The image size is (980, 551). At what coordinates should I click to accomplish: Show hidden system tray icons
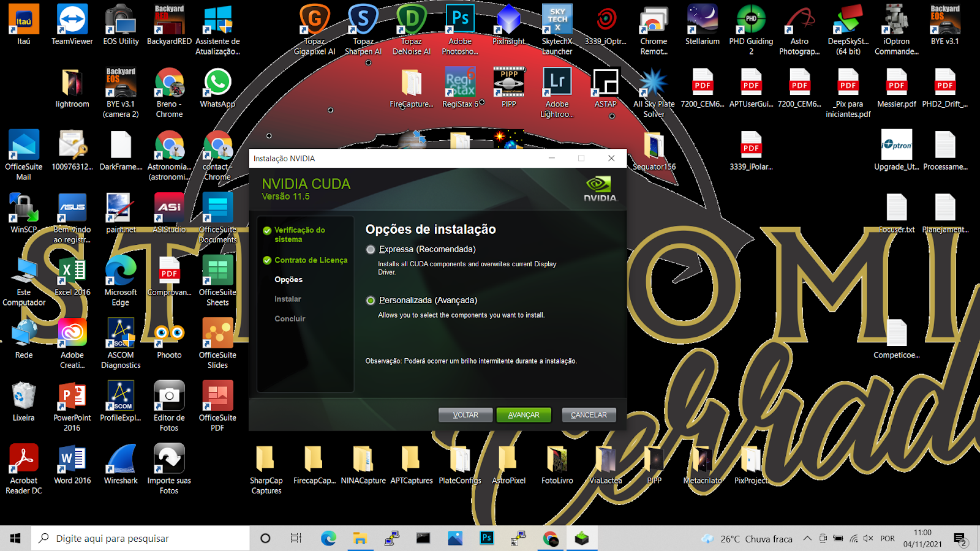807,539
